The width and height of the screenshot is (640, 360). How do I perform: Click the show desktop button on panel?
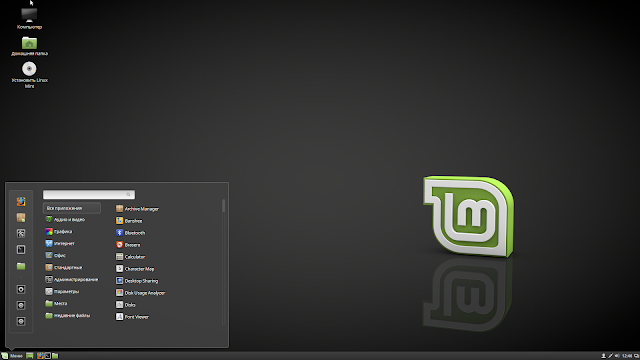pyautogui.click(x=30, y=356)
